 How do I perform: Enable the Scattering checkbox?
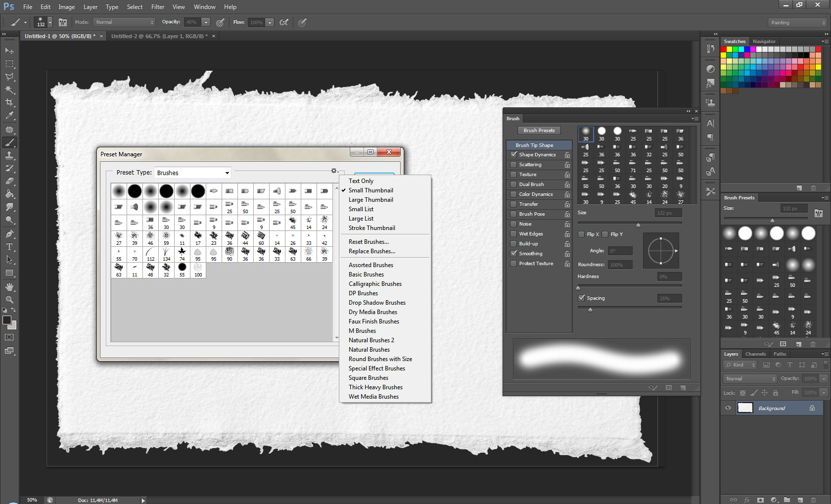pos(514,165)
